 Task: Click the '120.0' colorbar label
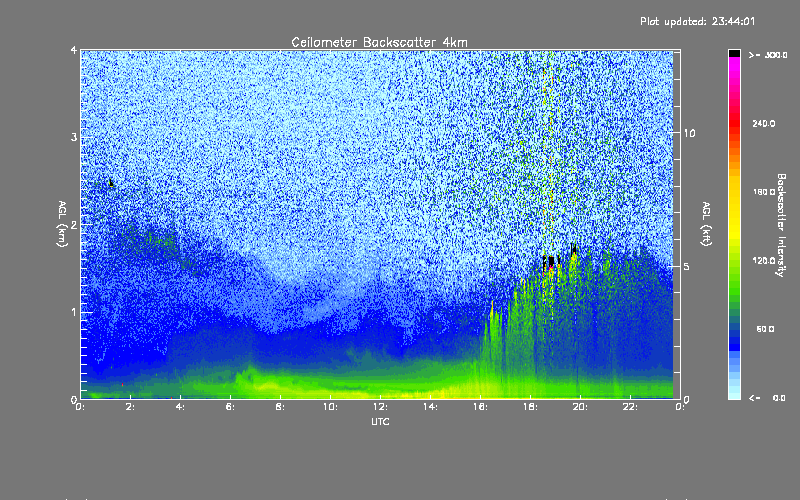pyautogui.click(x=764, y=260)
